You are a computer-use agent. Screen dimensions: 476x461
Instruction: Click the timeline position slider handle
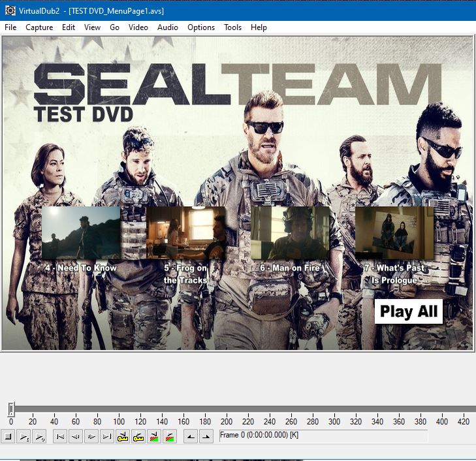11,409
